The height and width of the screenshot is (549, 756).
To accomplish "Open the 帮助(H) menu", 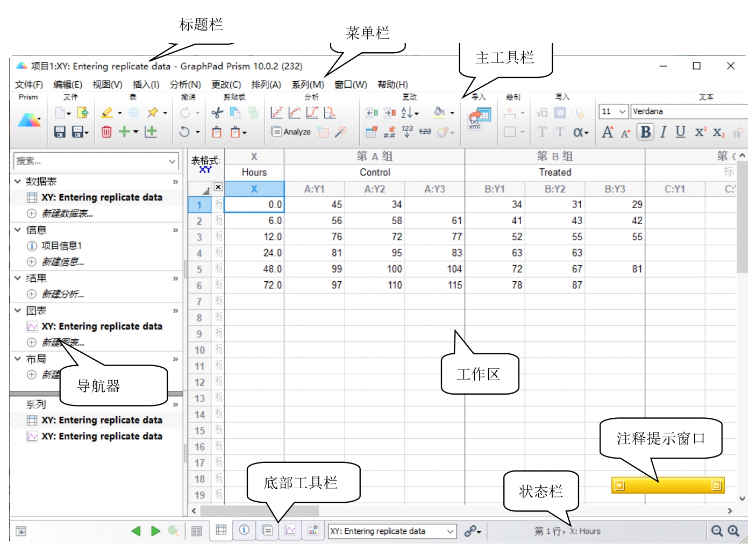I will coord(393,84).
